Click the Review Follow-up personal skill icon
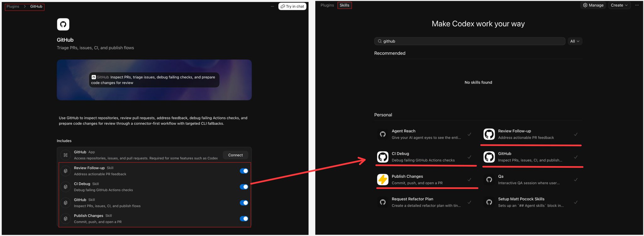Viewport: 644px width, 236px height. (x=489, y=134)
